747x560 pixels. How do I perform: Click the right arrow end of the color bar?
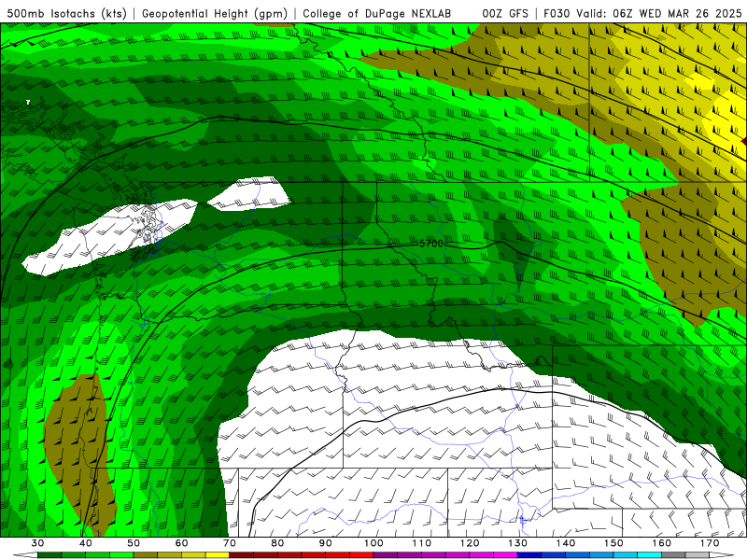click(721, 554)
